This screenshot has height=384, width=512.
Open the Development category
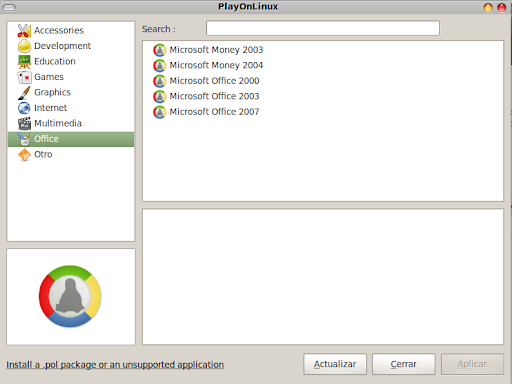(71, 46)
